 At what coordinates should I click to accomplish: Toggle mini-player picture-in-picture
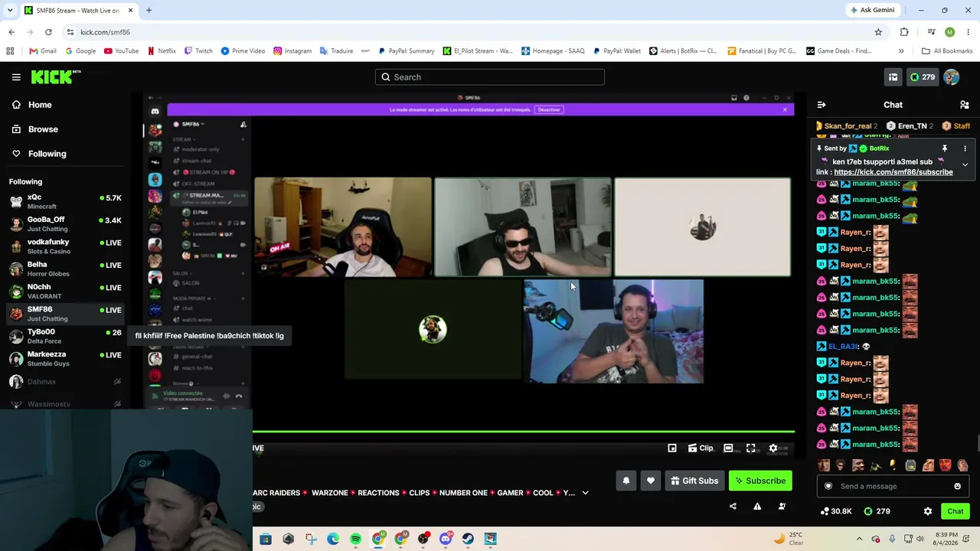coord(672,448)
